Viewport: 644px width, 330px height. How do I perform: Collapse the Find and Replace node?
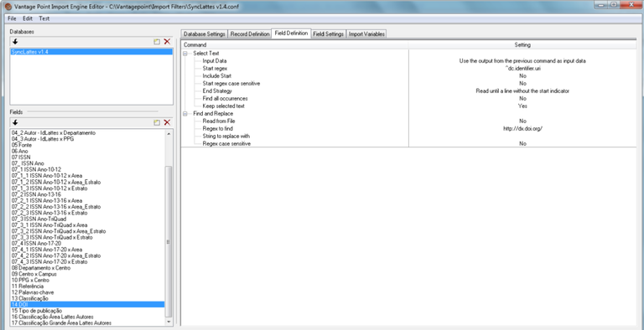[x=185, y=114]
